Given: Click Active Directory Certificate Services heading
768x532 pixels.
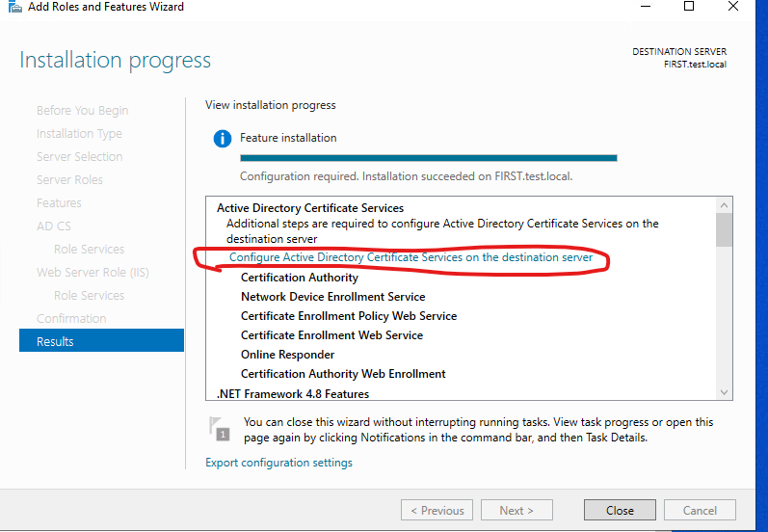Looking at the screenshot, I should click(310, 208).
